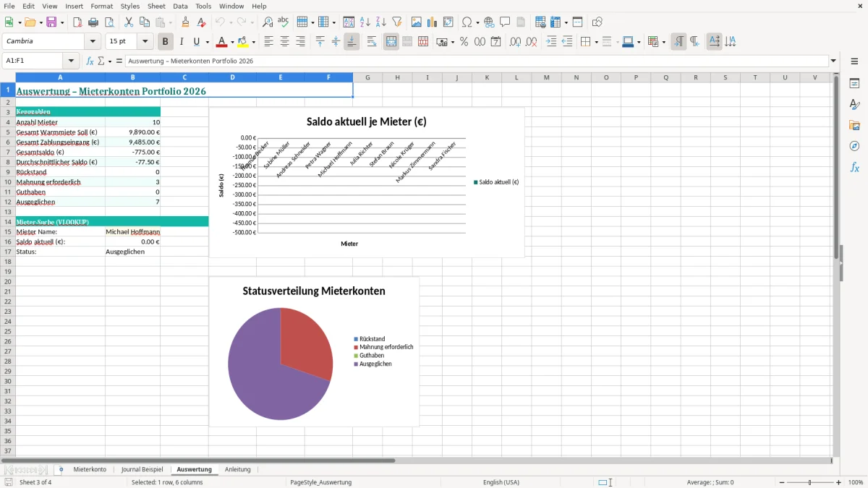The height and width of the screenshot is (488, 868).
Task: Click the AutoFilter funnel icon
Action: (x=397, y=22)
